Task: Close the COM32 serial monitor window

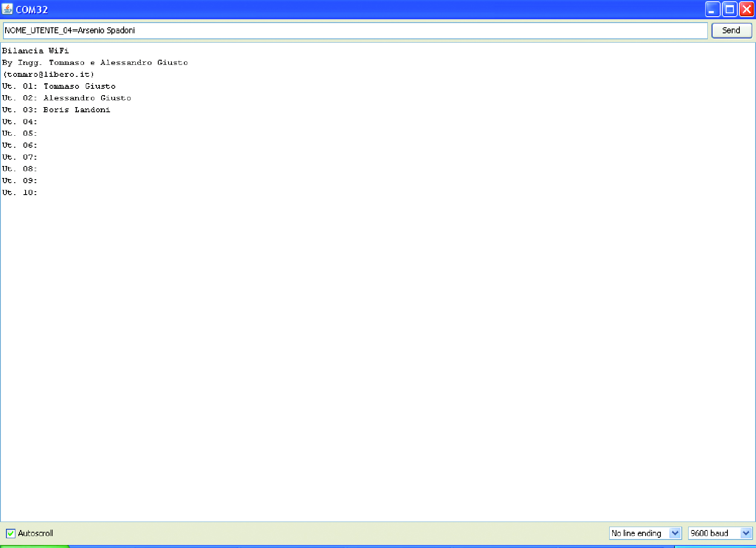Action: [x=747, y=9]
